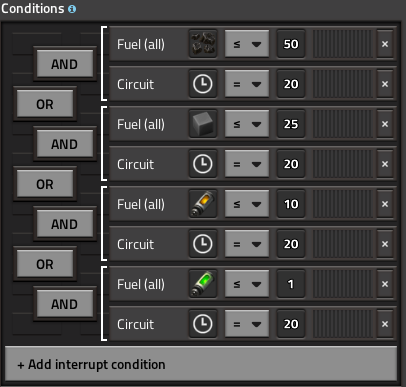This screenshot has height=387, width=406.
Task: Open the = dropdown in first Circuit row
Action: click(247, 84)
